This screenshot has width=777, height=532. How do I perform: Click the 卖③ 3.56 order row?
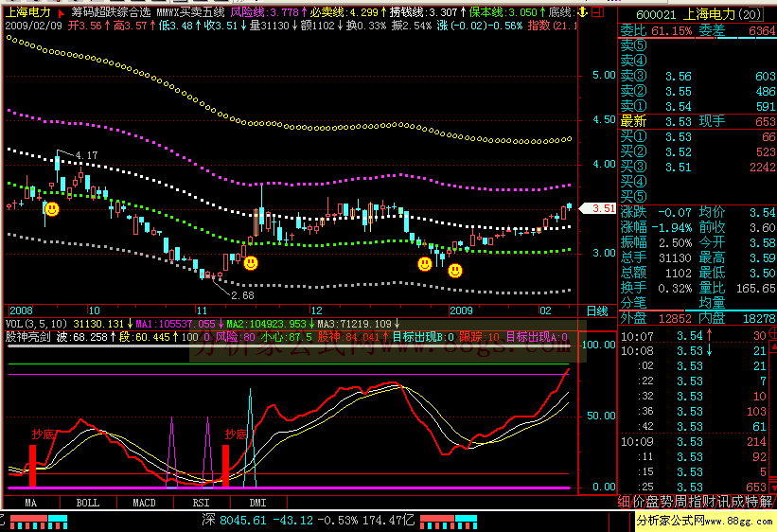coord(698,76)
